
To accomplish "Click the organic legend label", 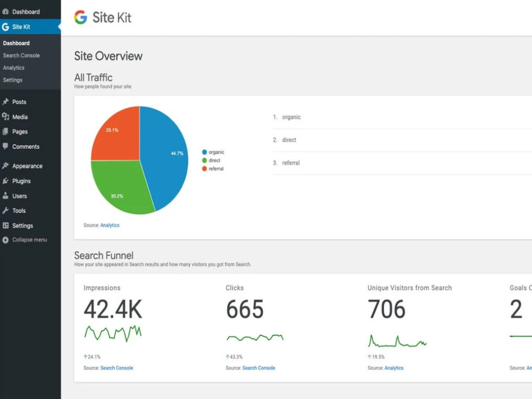I will tap(216, 152).
